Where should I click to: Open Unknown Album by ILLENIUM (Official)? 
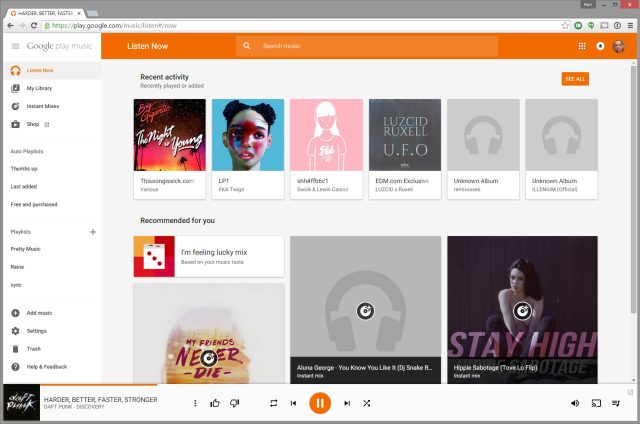[561, 149]
